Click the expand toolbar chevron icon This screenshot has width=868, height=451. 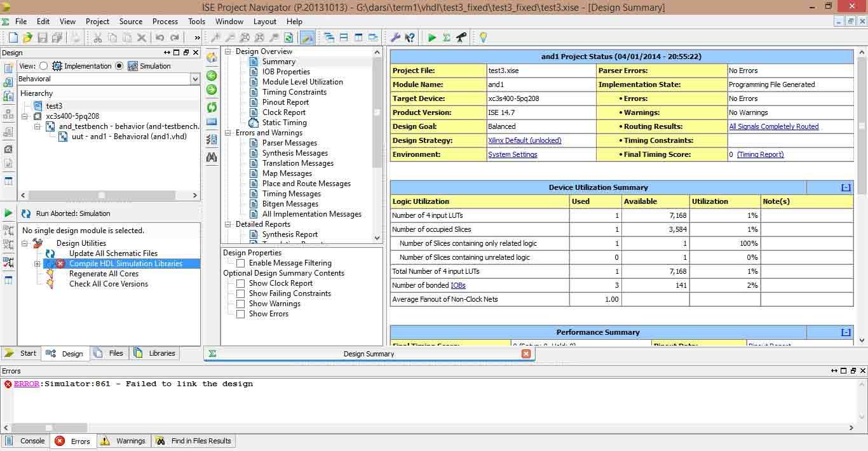coord(197,38)
